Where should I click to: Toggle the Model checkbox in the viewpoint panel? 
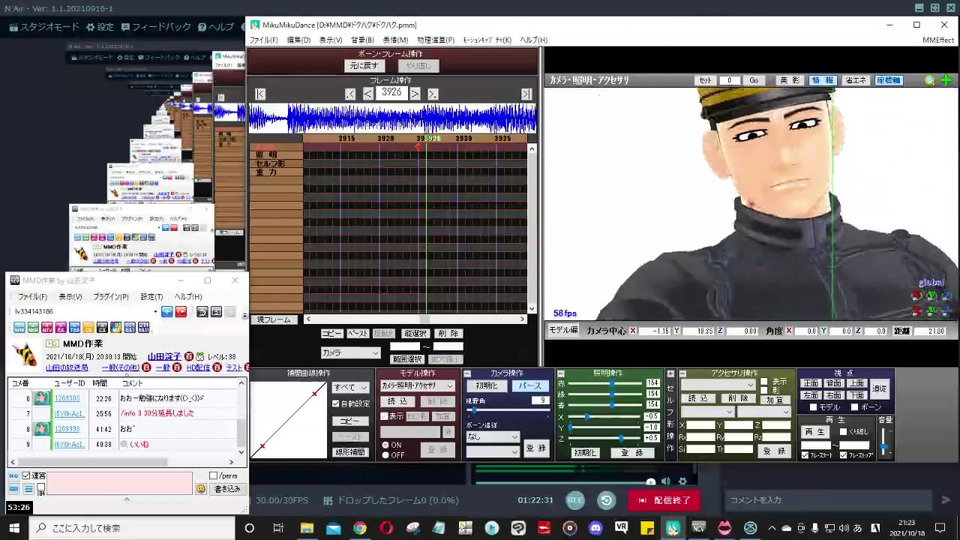[x=813, y=407]
